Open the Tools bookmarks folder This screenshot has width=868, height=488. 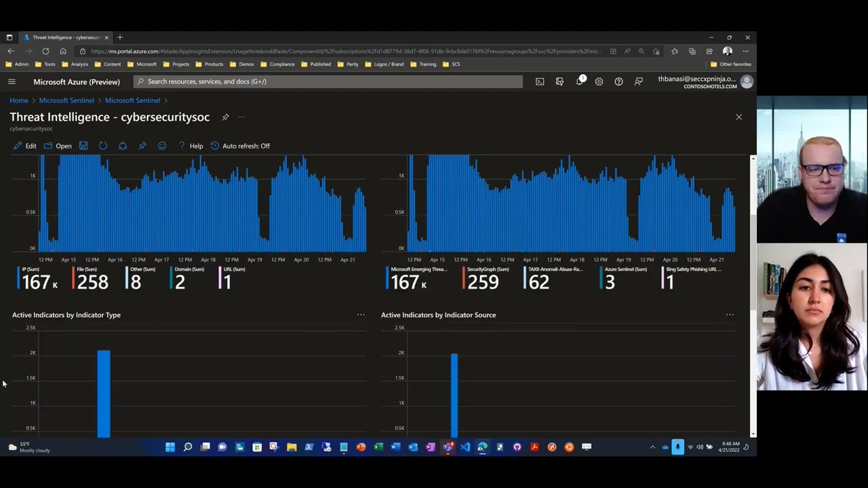[x=45, y=64]
